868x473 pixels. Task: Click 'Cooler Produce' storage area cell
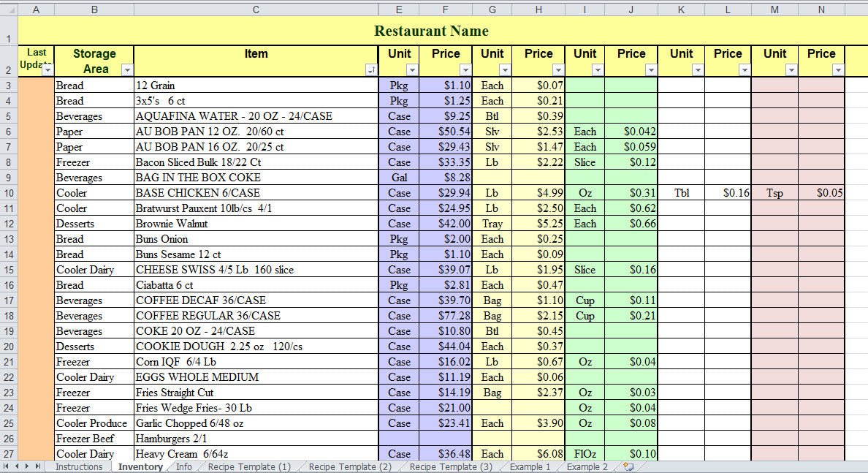94,423
